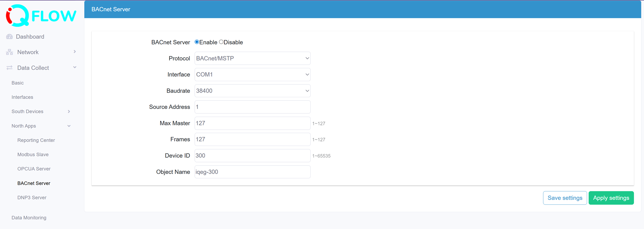
Task: Click the Device ID input field
Action: click(x=252, y=156)
